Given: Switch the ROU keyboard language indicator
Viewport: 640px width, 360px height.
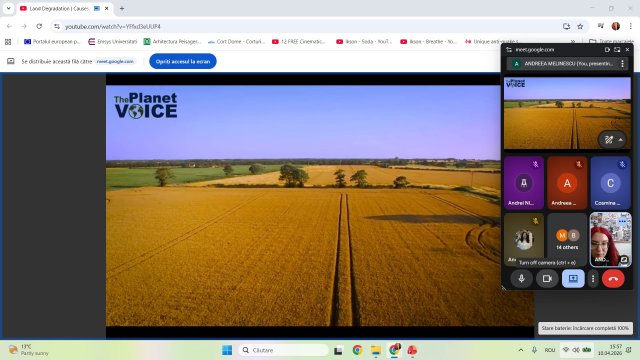Looking at the screenshot, I should 550,350.
